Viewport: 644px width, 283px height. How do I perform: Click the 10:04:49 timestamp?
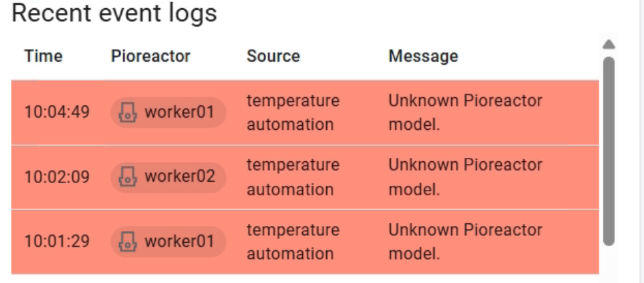pos(57,112)
